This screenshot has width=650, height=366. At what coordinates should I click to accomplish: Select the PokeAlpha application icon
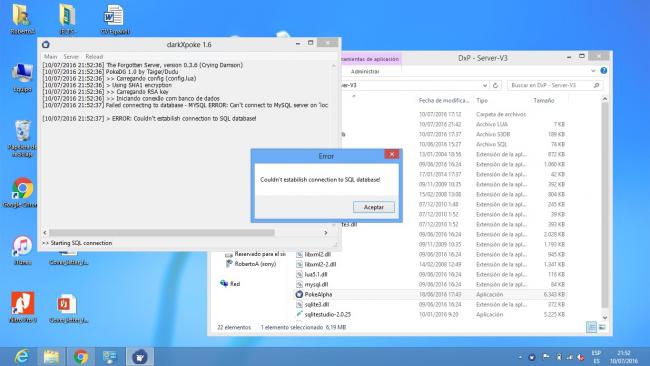click(x=299, y=294)
